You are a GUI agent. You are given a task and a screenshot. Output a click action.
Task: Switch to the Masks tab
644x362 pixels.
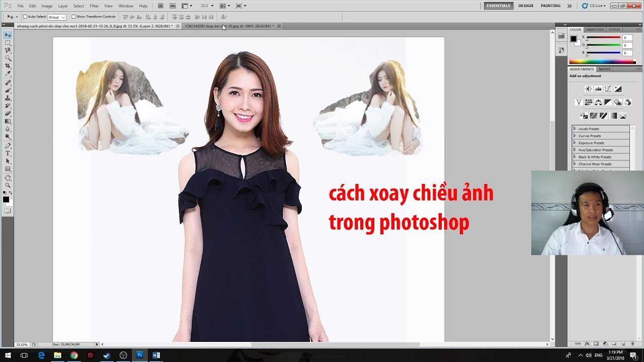tap(605, 69)
